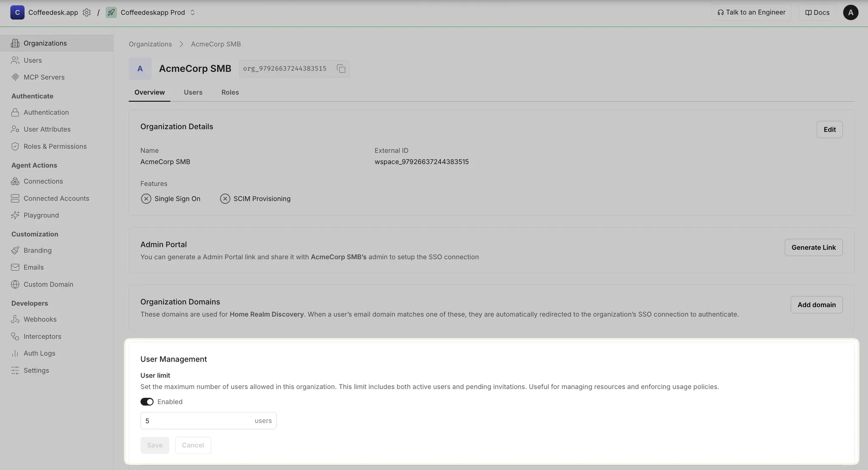The width and height of the screenshot is (868, 470).
Task: Open Playground in Agent Actions
Action: pos(41,215)
